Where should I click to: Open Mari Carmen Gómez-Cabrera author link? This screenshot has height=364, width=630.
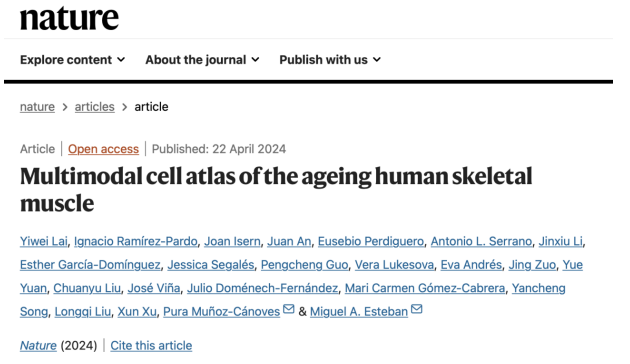pyautogui.click(x=425, y=288)
